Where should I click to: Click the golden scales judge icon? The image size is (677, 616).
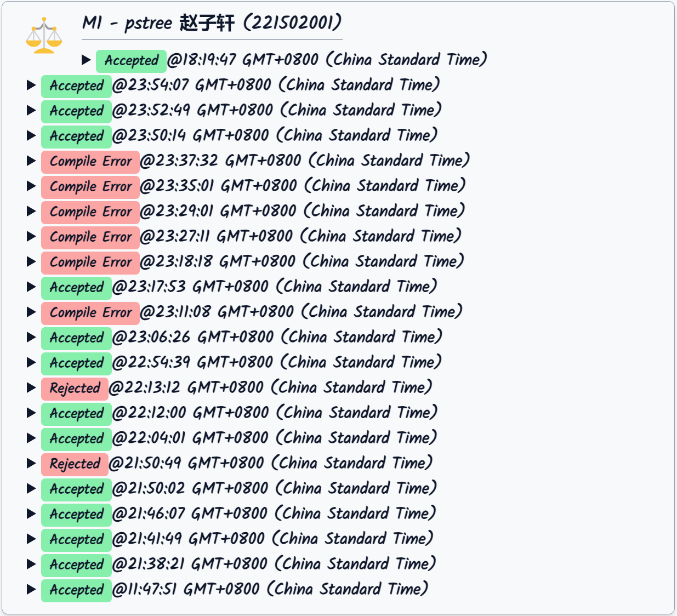pos(44,36)
